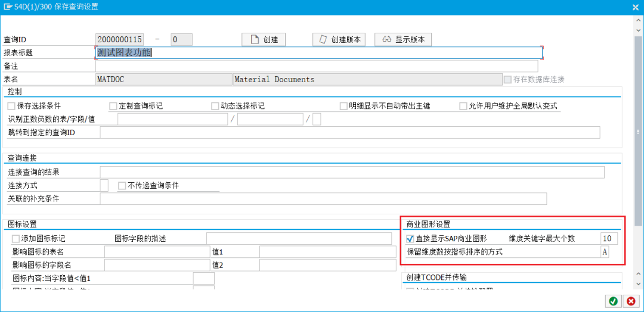644x312 pixels.
Task: Click the sort-mode field showing A
Action: (605, 252)
